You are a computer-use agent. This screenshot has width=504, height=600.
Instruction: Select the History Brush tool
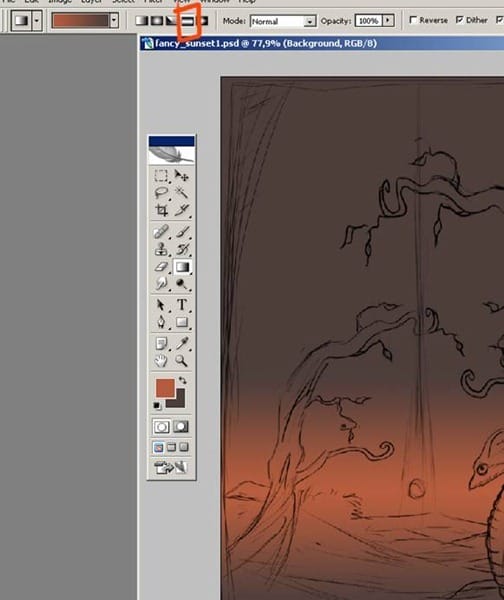point(181,249)
